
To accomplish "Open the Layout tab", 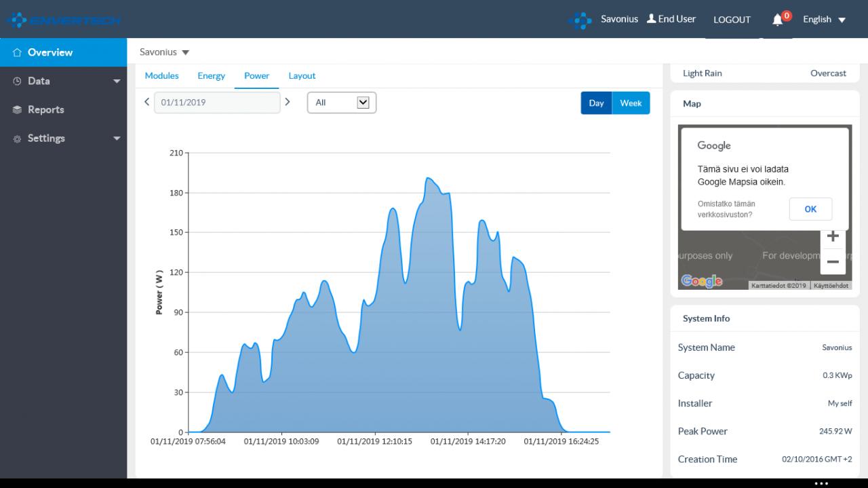I will pos(302,76).
